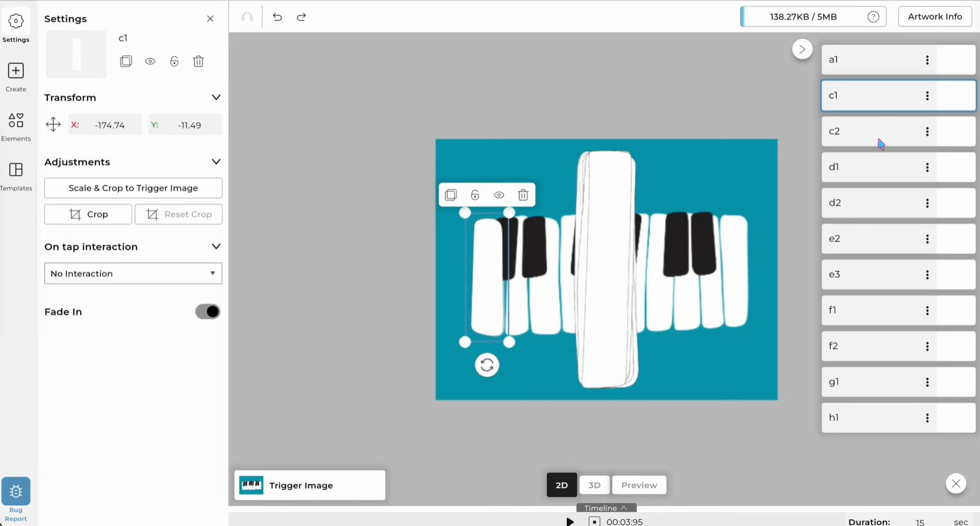
Task: Open options menu for layer g1
Action: tap(927, 382)
